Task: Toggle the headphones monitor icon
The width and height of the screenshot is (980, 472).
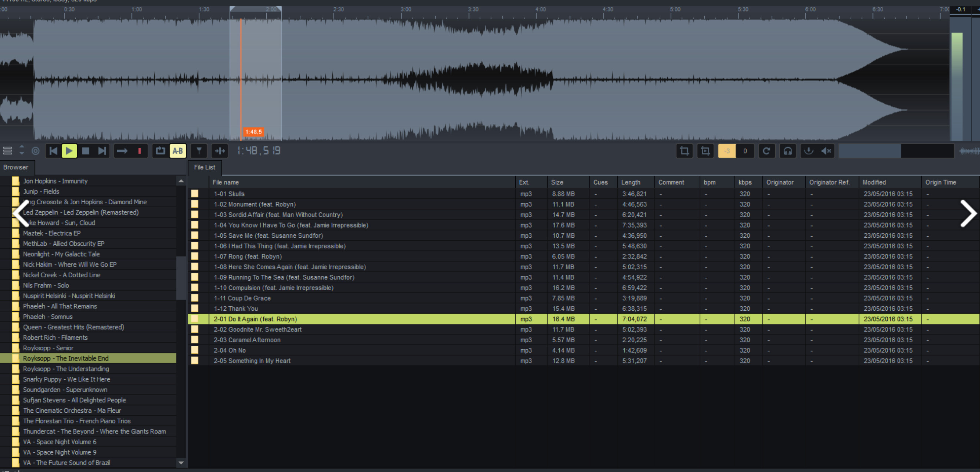Action: pos(787,151)
